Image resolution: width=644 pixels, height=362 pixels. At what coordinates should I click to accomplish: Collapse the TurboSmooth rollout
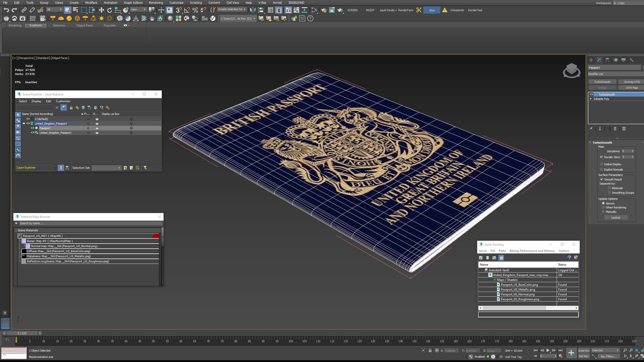click(590, 142)
